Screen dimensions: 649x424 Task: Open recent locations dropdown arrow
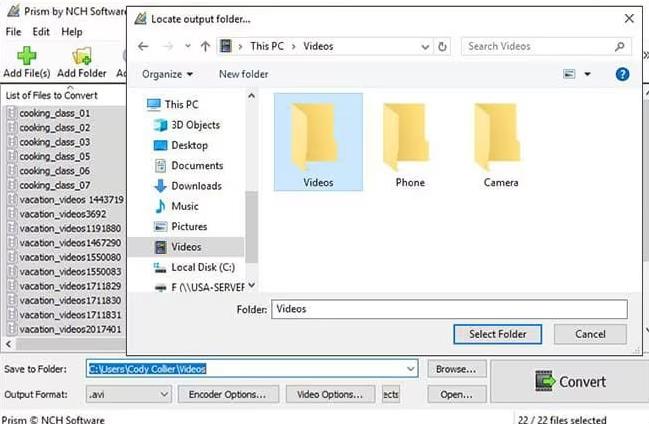(x=188, y=46)
